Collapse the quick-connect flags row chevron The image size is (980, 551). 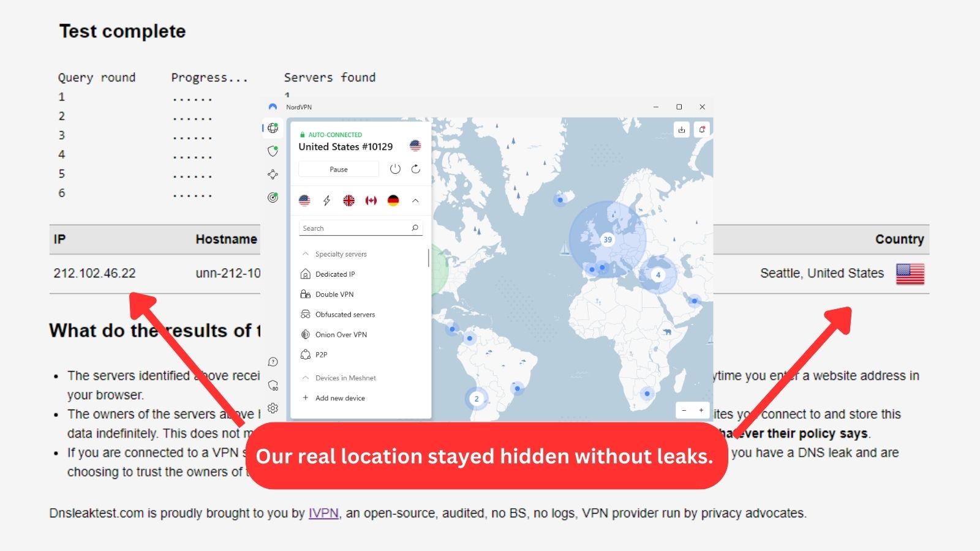point(415,200)
